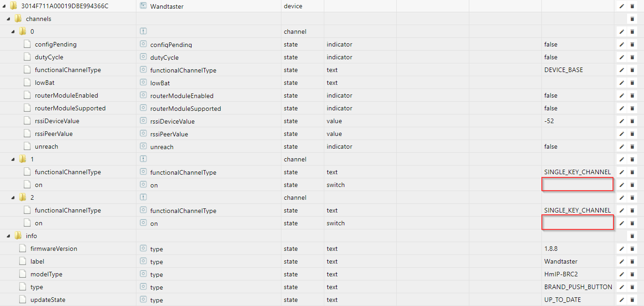The width and height of the screenshot is (644, 306).
Task: Delete the lowBat state
Action: pos(632,83)
